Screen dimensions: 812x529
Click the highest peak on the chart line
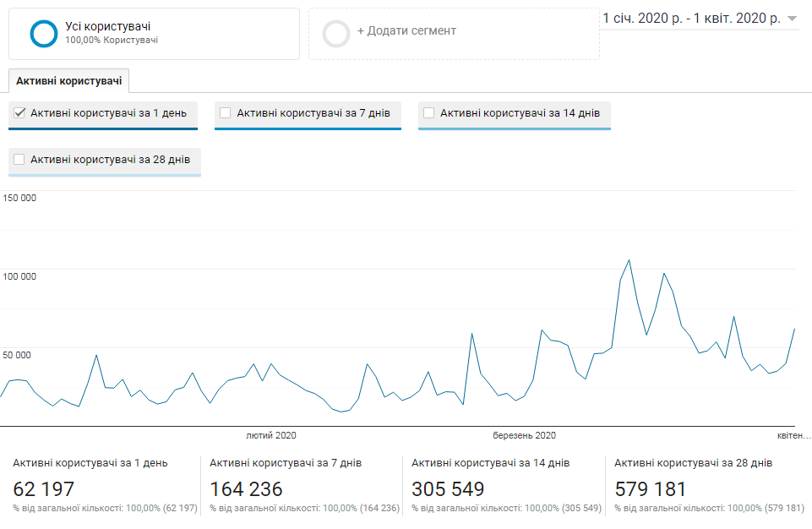click(629, 260)
